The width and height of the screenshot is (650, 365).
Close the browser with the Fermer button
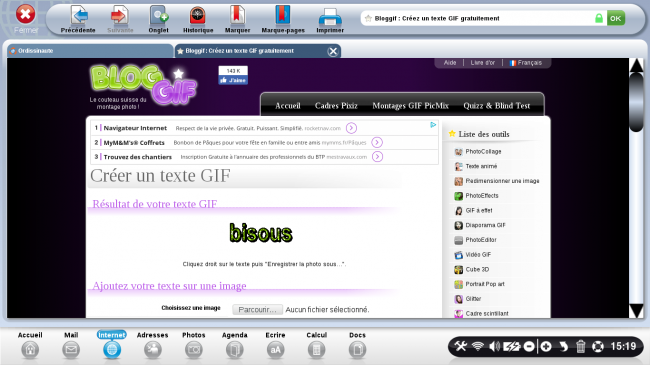[26, 19]
